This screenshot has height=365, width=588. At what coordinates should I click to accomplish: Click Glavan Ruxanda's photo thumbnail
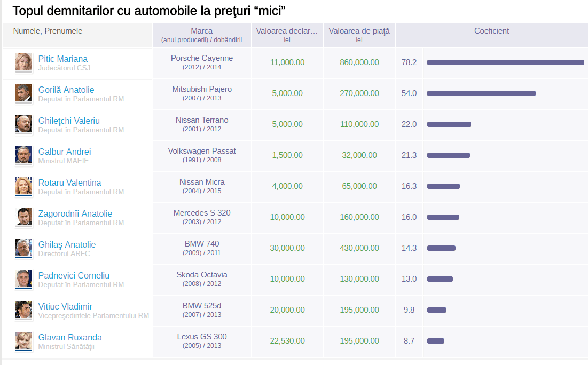(23, 340)
